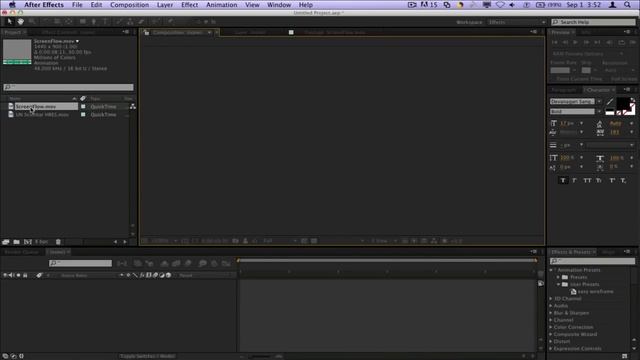Click Take Snapshot camera icon in Composition viewer
640x360 pixels.
coord(236,241)
